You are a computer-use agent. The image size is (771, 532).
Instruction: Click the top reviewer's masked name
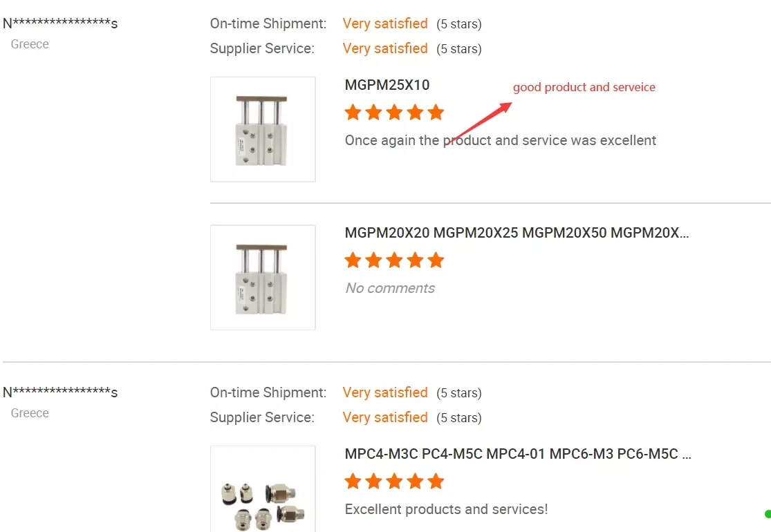pos(60,23)
